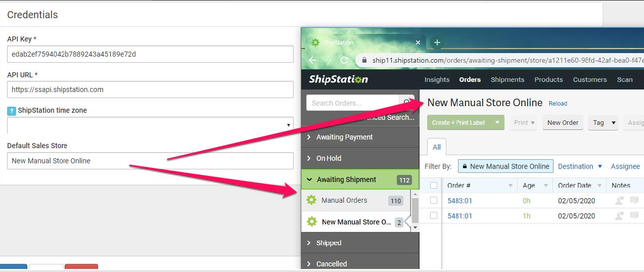Tick the select-all orders checkbox in header
644x272 pixels.
[x=434, y=186]
